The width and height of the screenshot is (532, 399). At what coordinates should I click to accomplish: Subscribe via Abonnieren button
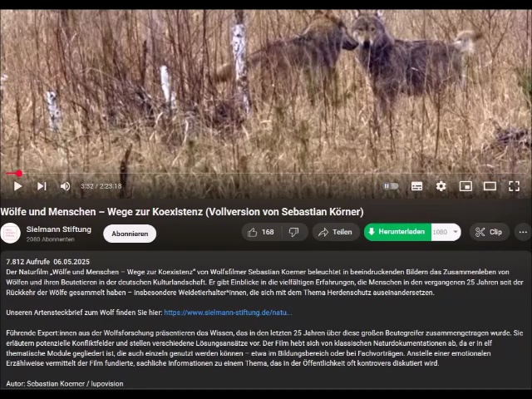pyautogui.click(x=130, y=234)
